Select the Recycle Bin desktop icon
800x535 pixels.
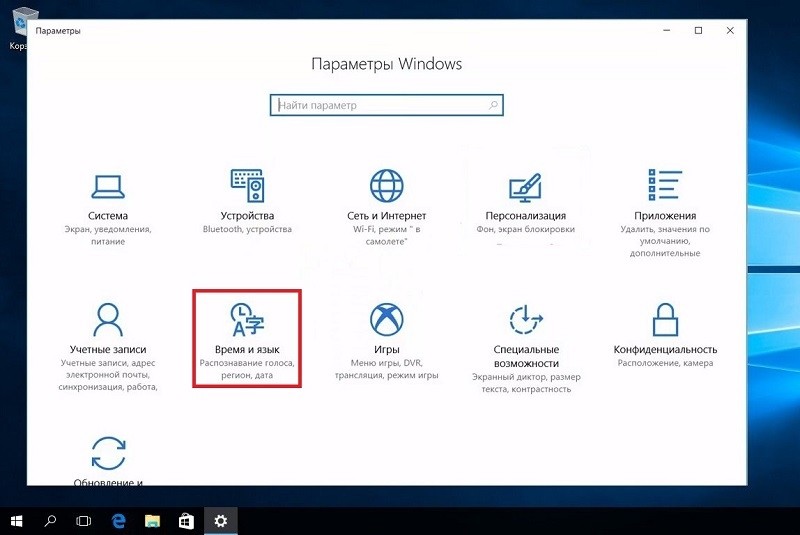click(19, 28)
